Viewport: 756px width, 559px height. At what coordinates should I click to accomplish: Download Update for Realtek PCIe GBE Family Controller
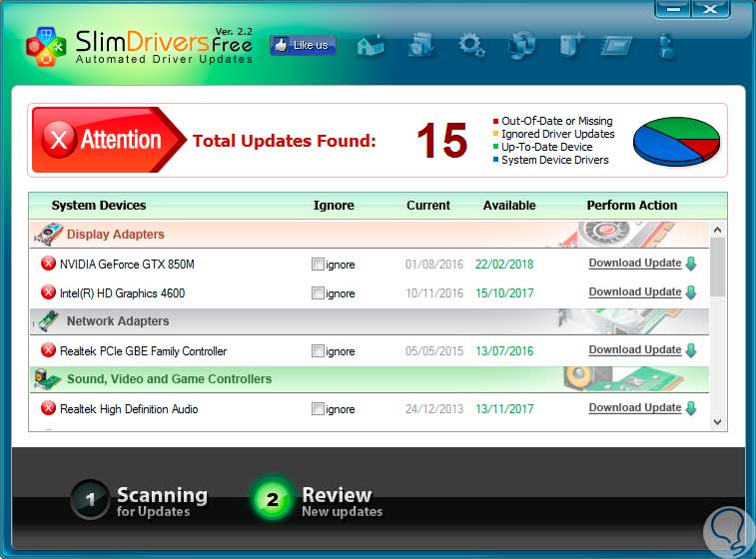click(635, 349)
